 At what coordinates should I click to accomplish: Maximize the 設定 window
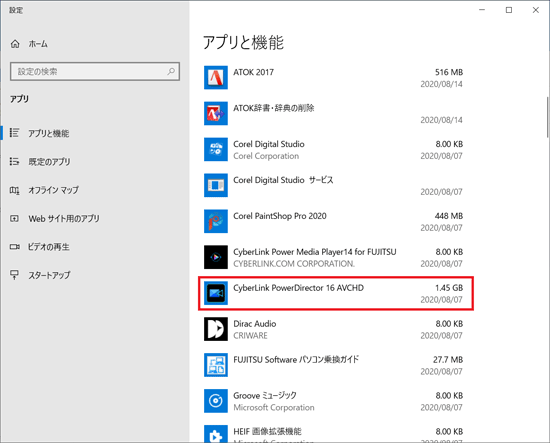pos(509,10)
